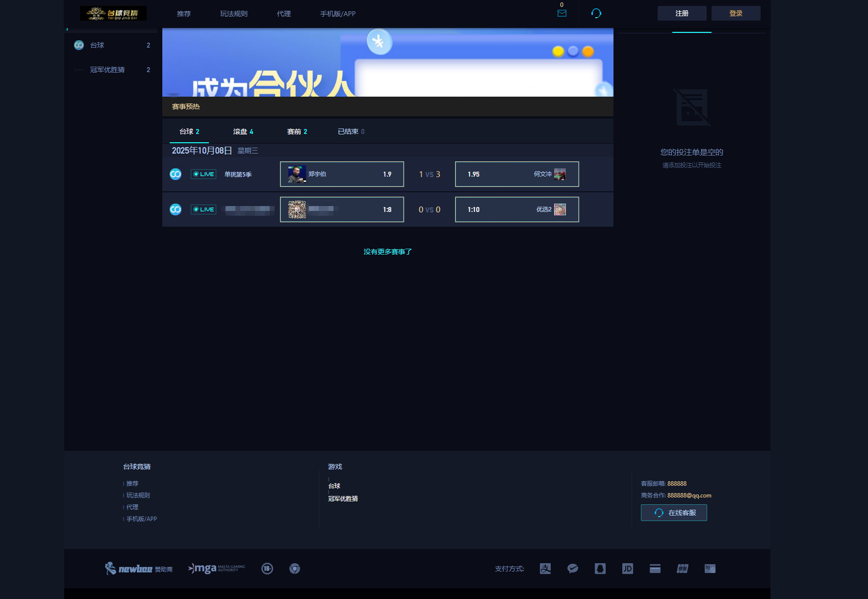The height and width of the screenshot is (599, 868).
Task: Select 郑宇伯 odds 1.9 bet option
Action: click(342, 174)
